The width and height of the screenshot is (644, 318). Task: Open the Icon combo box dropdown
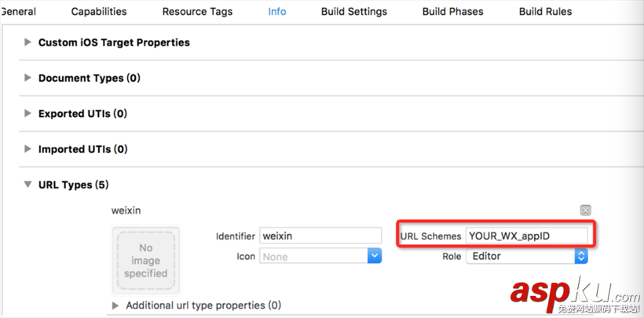point(375,256)
